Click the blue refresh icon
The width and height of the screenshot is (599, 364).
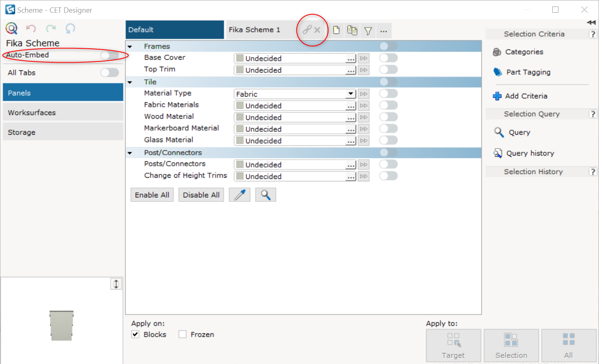[70, 28]
